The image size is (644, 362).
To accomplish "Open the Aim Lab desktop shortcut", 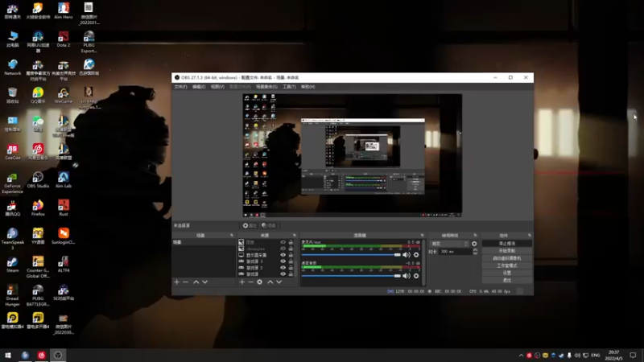I will click(x=64, y=180).
